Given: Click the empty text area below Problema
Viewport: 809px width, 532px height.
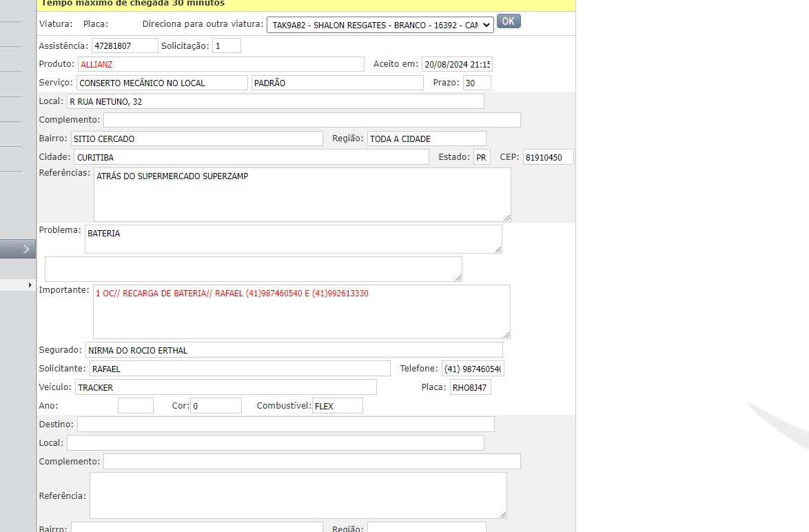Looking at the screenshot, I should (254, 269).
